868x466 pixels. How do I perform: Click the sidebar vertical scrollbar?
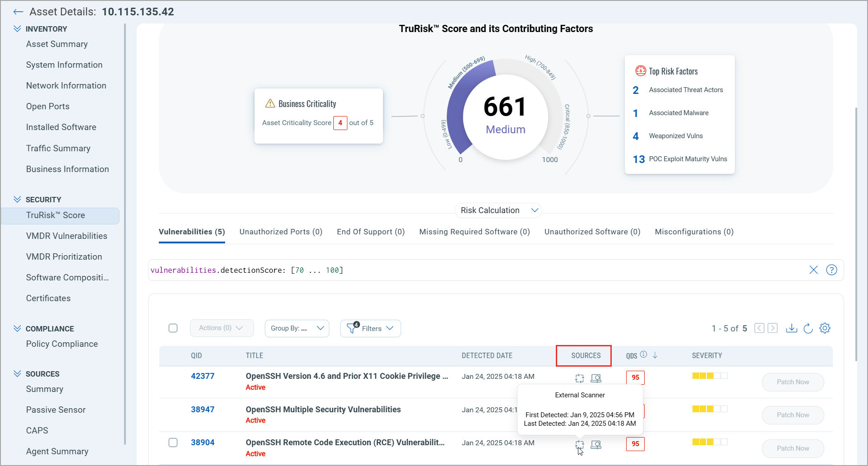pyautogui.click(x=125, y=235)
